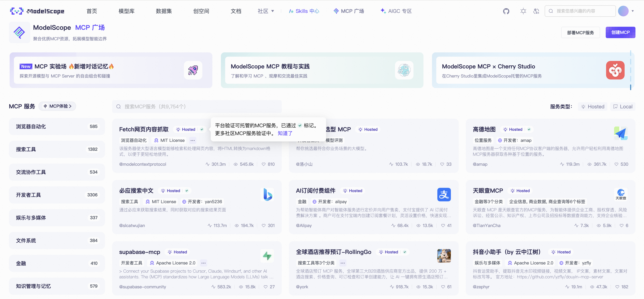Image resolution: width=644 pixels, height=299 pixels.
Task: Open 天眼查MCP service title
Action: pyautogui.click(x=488, y=191)
